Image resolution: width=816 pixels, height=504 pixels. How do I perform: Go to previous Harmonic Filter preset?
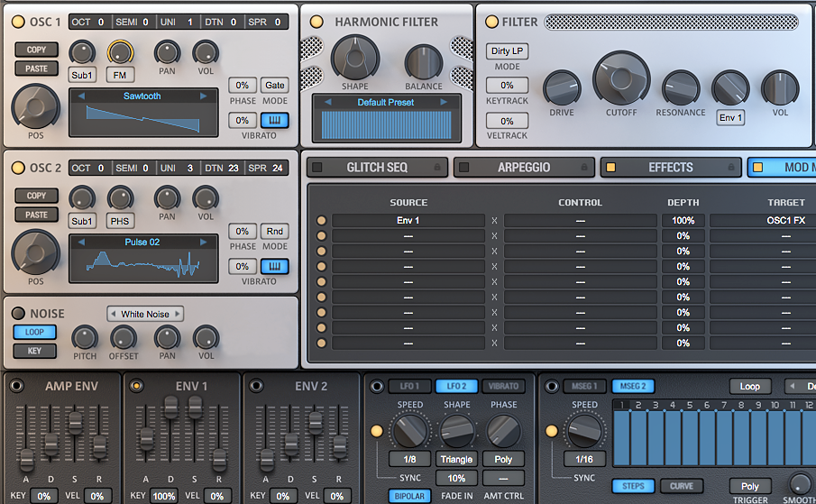(x=327, y=102)
